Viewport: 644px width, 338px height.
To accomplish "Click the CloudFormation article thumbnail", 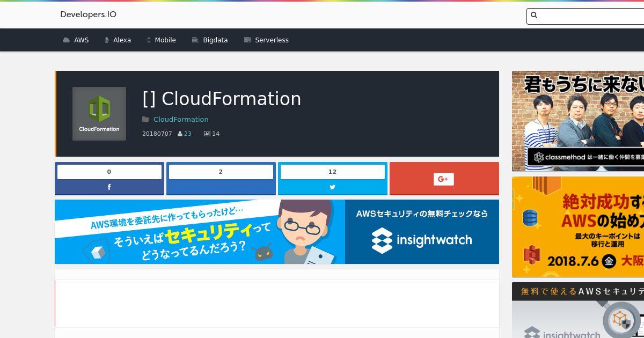I will click(x=99, y=114).
